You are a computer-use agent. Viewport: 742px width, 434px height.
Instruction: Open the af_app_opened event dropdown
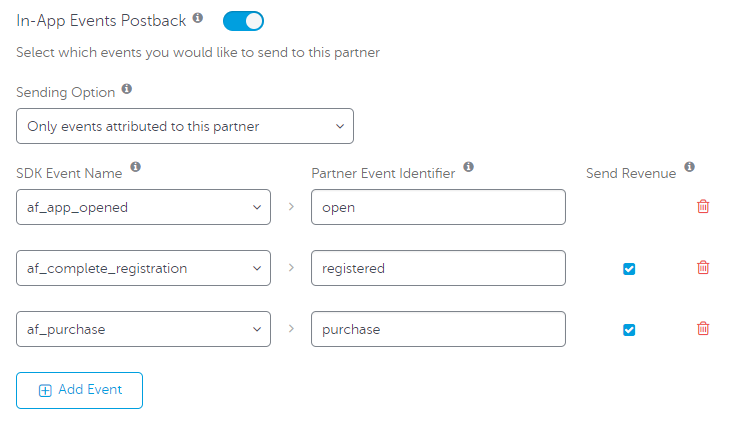click(x=143, y=207)
